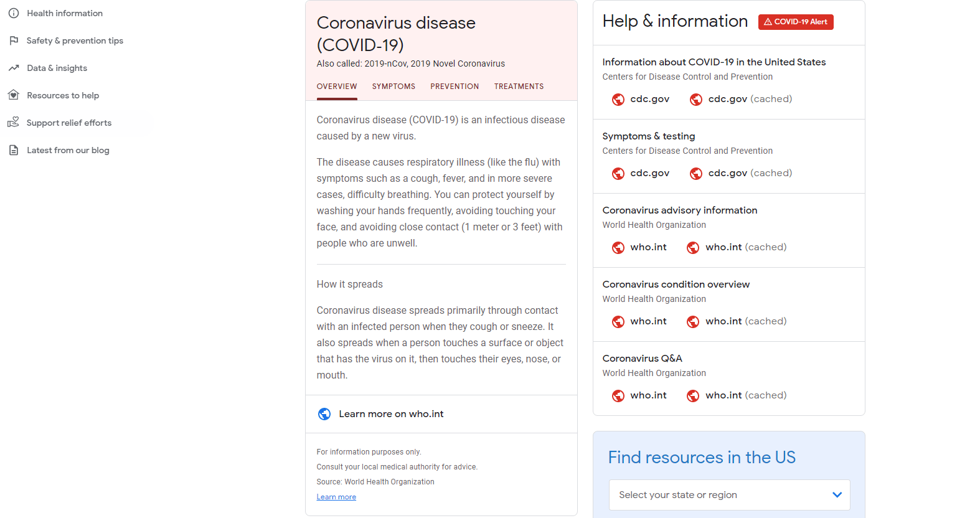Click the Data & insights trend icon
Viewport: 980px width, 518px height.
[14, 68]
